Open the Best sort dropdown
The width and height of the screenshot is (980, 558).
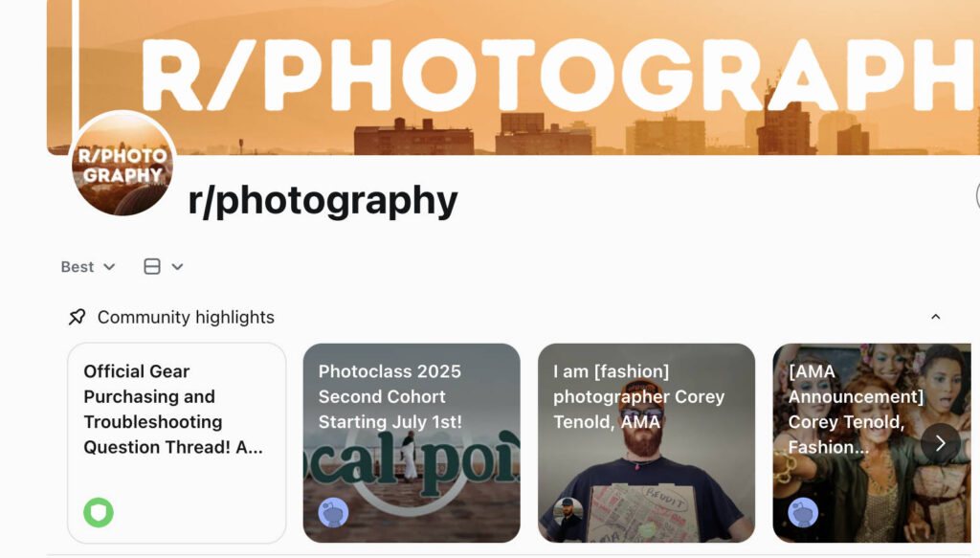coord(88,267)
